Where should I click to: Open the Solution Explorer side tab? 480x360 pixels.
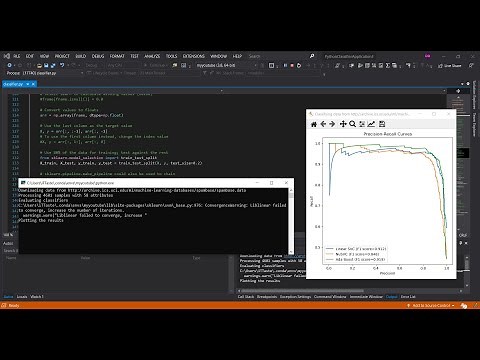[x=474, y=95]
